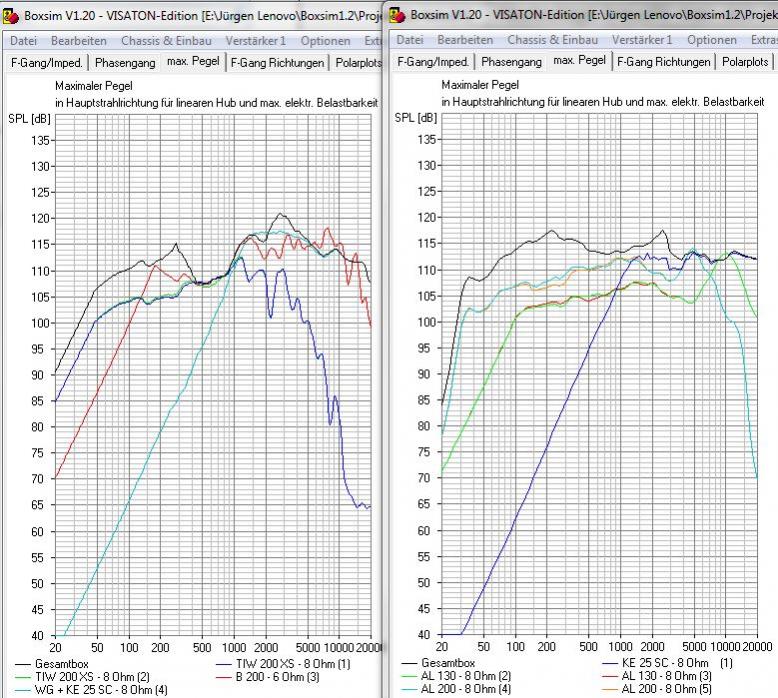Screen dimensions: 778x698
Task: Open Chassis & Einbau menu in right window
Action: click(553, 40)
